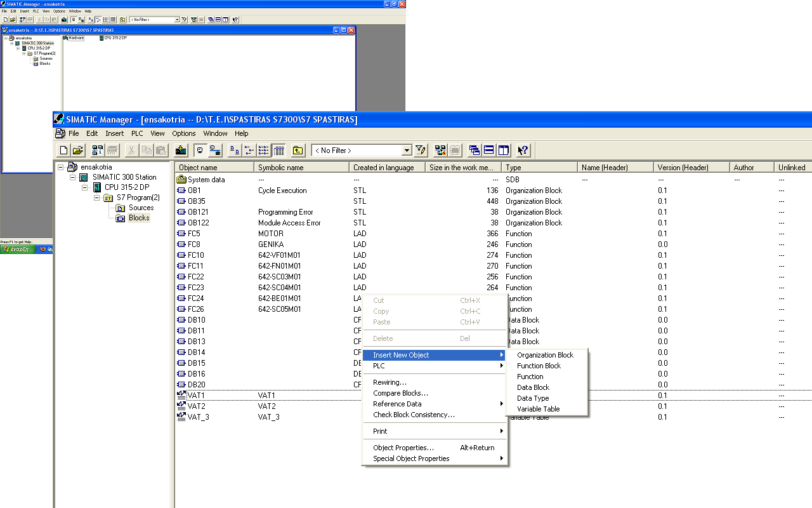Click the document icon left of File
The image size is (812, 508).
[x=60, y=133]
